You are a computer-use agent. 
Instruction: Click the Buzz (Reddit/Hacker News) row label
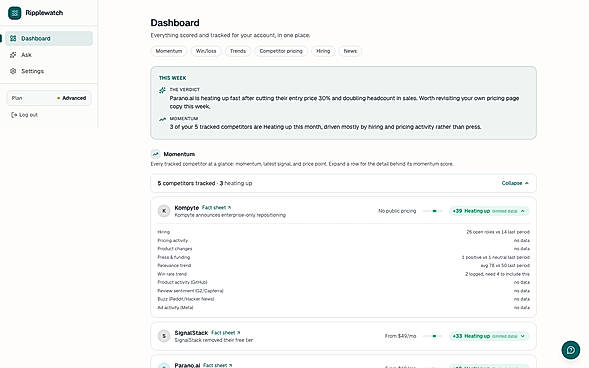tap(186, 299)
